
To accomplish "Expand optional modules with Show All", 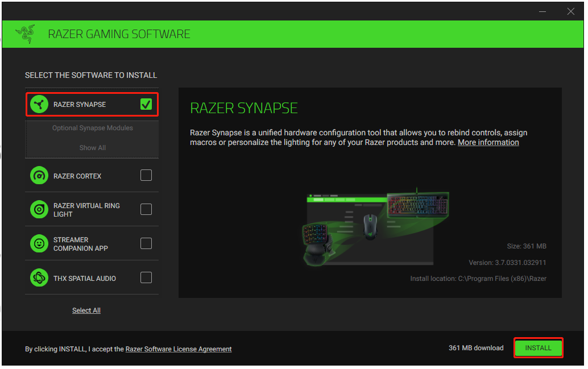I will [93, 148].
